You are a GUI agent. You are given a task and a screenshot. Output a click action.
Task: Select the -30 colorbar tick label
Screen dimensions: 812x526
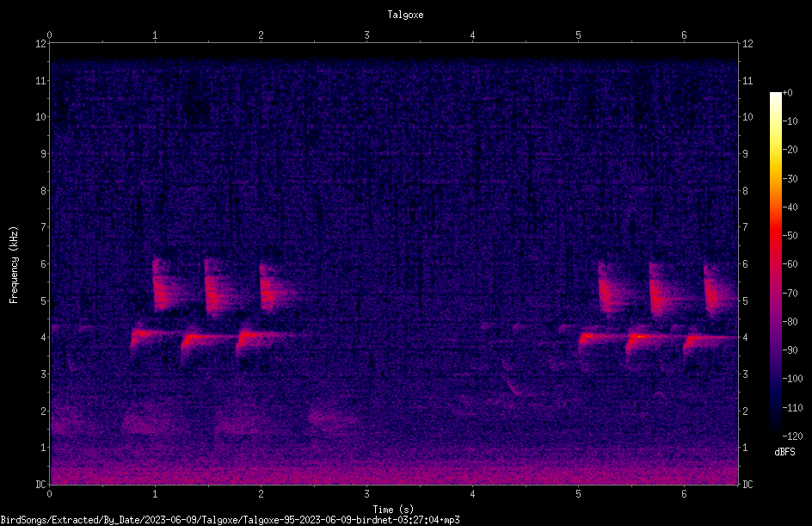(x=790, y=179)
